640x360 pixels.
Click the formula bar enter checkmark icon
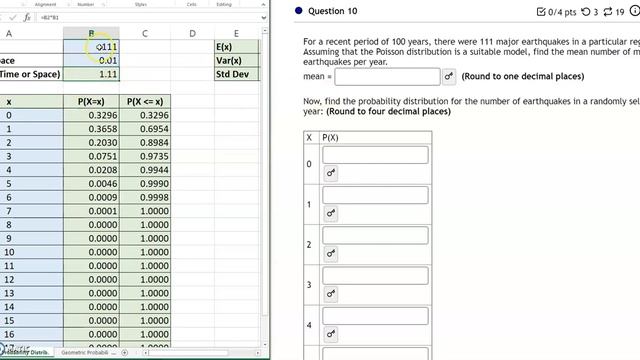point(13,18)
